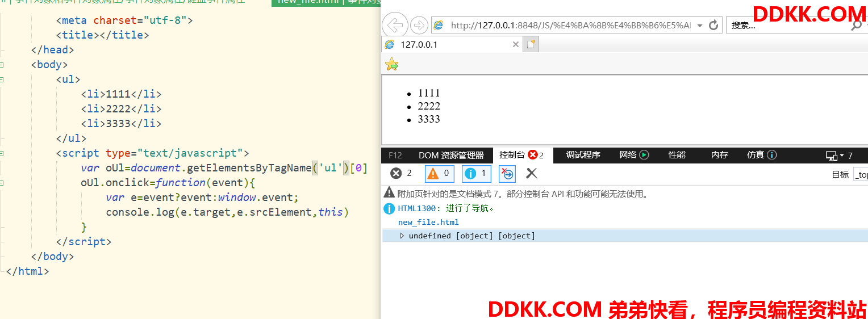Clear the console with X icon
This screenshot has height=319, width=868.
click(532, 174)
